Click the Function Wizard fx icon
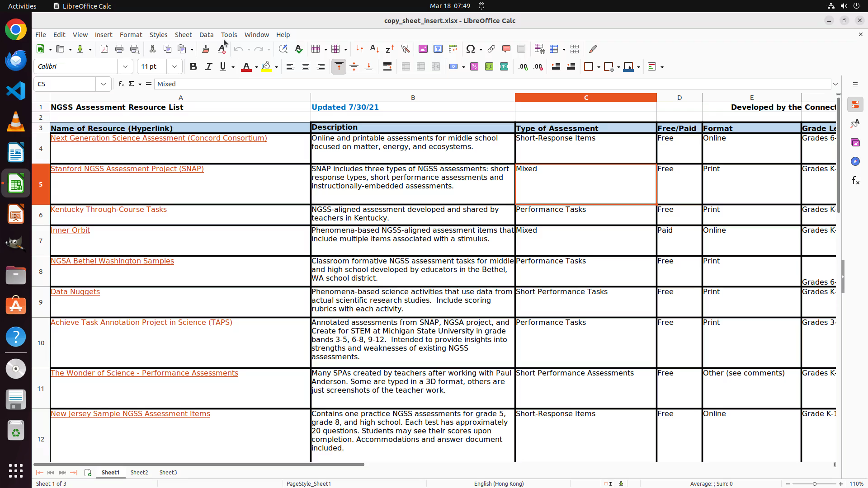This screenshot has width=868, height=488. (x=121, y=84)
